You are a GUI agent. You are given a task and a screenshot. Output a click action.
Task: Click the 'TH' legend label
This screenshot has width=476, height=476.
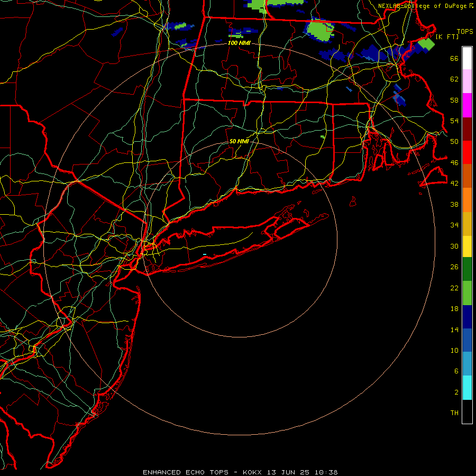click(x=454, y=413)
